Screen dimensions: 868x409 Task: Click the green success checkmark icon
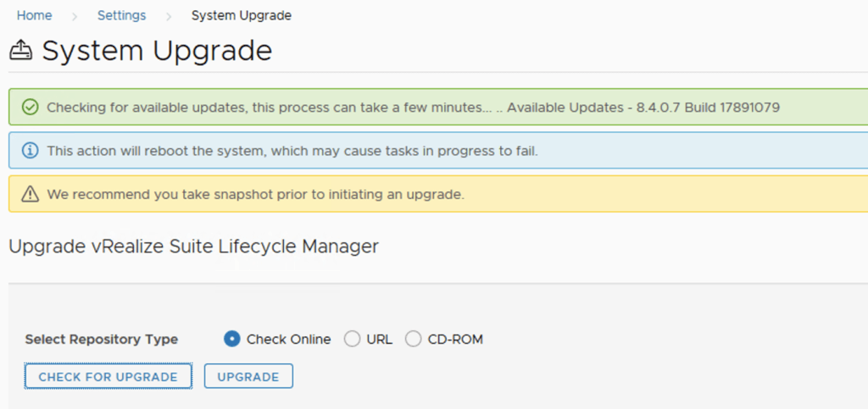click(30, 108)
